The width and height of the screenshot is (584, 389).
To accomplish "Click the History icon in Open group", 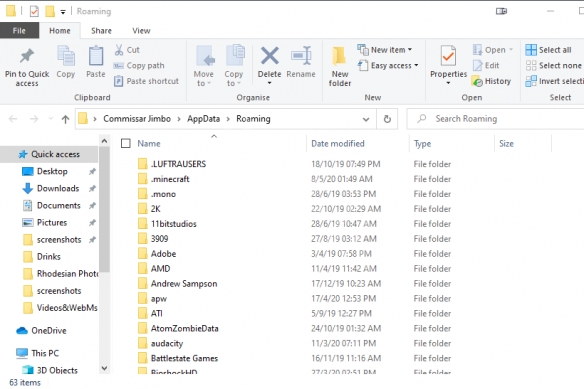I will 477,81.
